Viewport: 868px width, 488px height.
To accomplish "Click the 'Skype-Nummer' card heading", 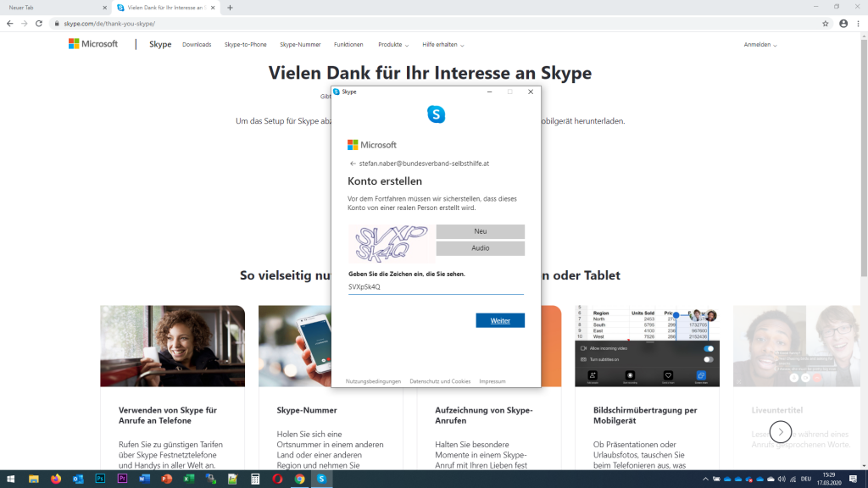I will (x=307, y=410).
